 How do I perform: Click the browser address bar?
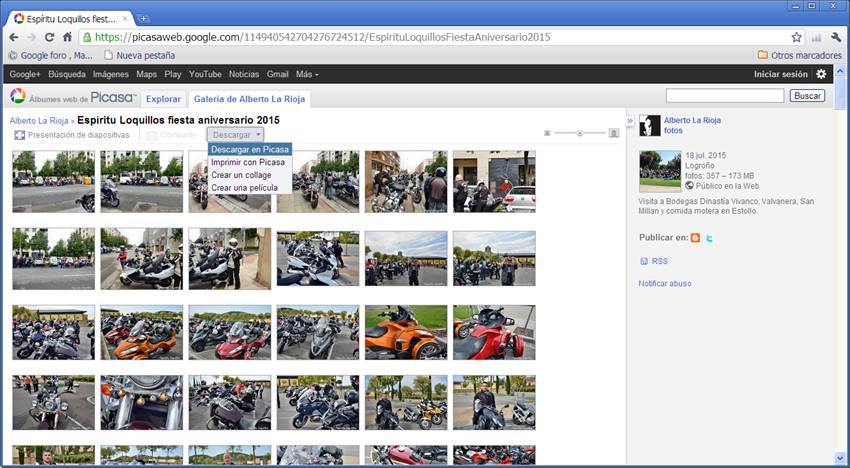(435, 37)
